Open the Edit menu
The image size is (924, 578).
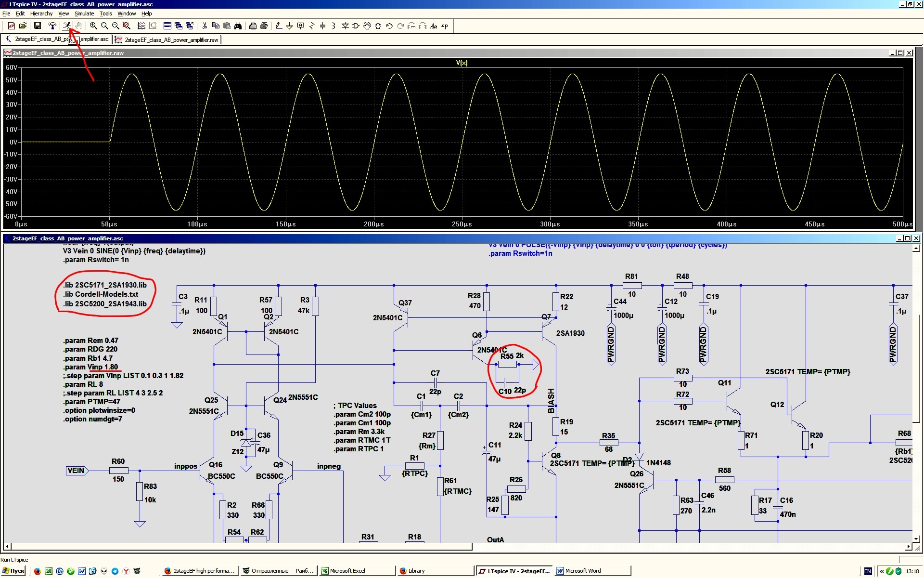pos(20,13)
